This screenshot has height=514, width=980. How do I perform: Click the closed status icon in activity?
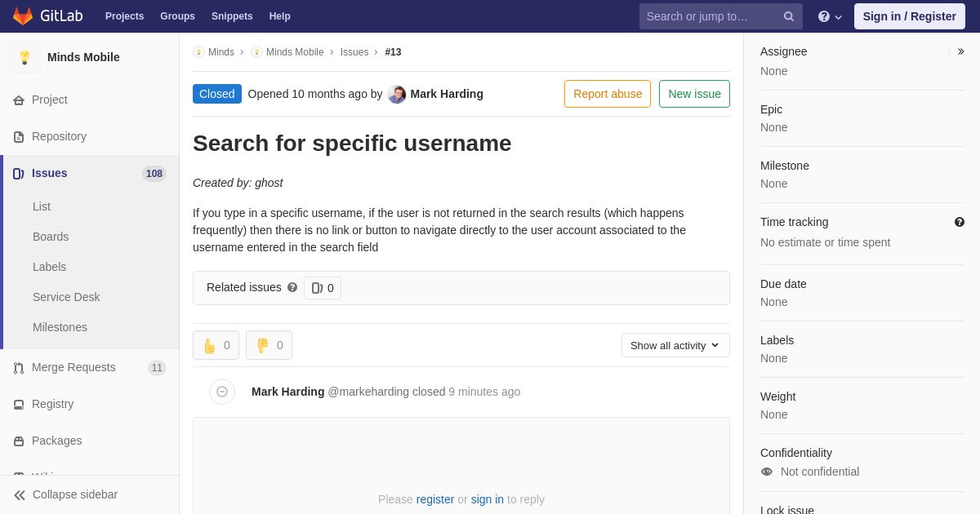point(222,392)
